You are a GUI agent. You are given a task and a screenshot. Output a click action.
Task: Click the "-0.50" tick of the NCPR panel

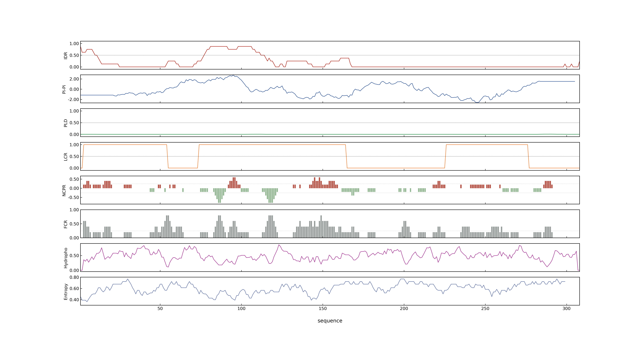(73, 197)
